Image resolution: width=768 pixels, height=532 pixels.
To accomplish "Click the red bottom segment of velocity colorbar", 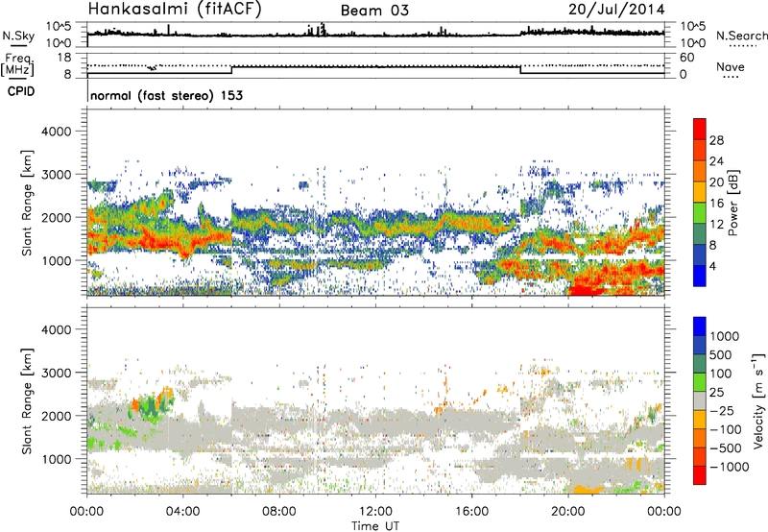I will coord(700,475).
